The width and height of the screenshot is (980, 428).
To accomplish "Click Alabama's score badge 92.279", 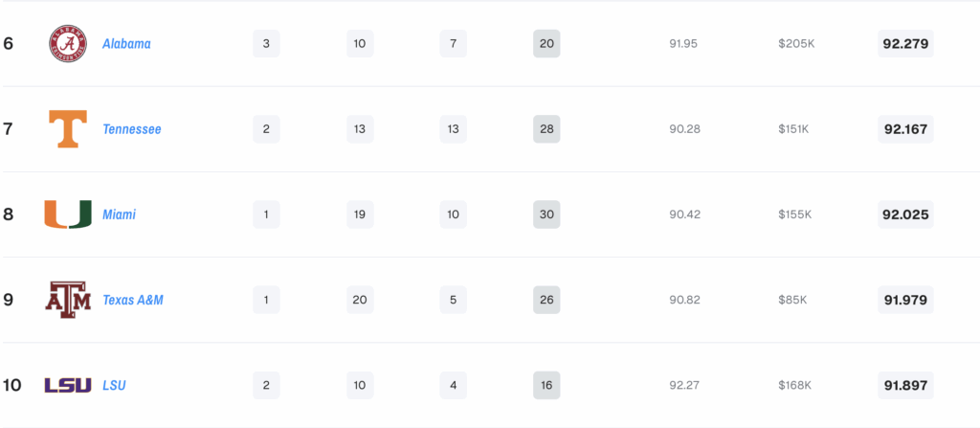I will [x=905, y=44].
